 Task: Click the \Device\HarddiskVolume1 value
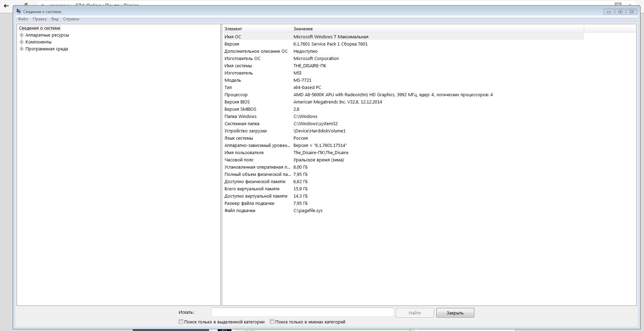pyautogui.click(x=319, y=131)
